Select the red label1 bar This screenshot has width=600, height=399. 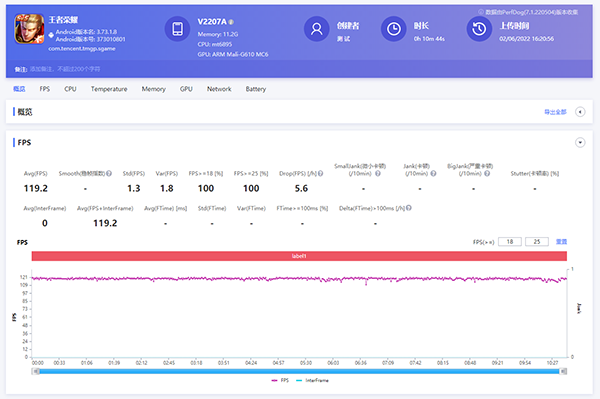click(x=299, y=256)
